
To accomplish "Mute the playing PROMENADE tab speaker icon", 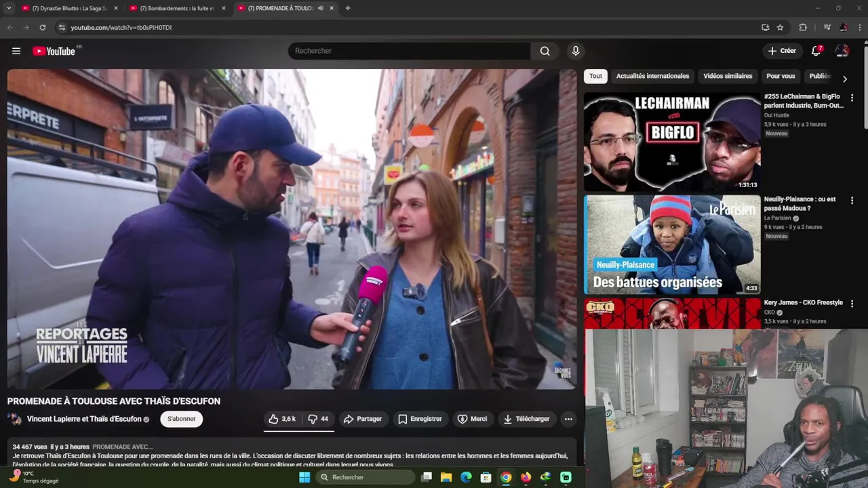I will [321, 8].
